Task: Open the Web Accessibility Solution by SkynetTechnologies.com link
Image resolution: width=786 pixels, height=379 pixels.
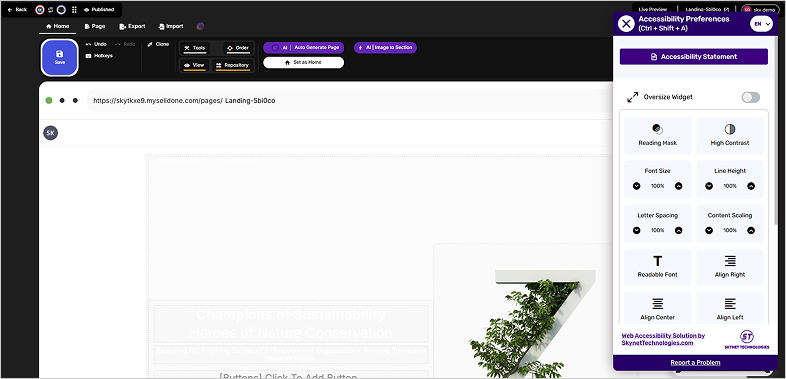Action: (663, 339)
